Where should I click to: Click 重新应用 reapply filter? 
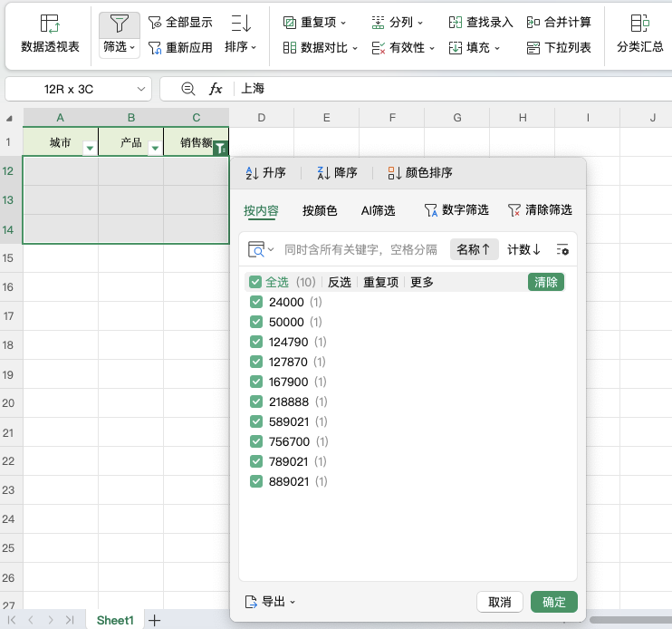(180, 48)
